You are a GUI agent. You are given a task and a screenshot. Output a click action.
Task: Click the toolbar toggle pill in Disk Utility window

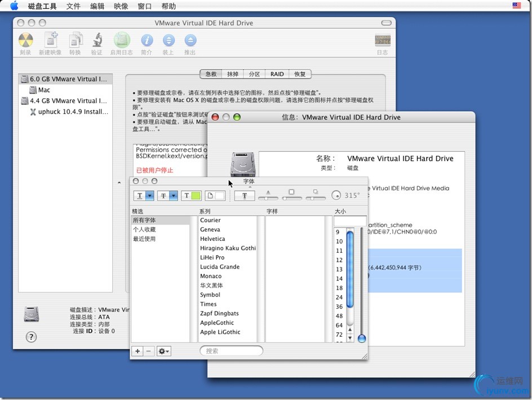386,23
